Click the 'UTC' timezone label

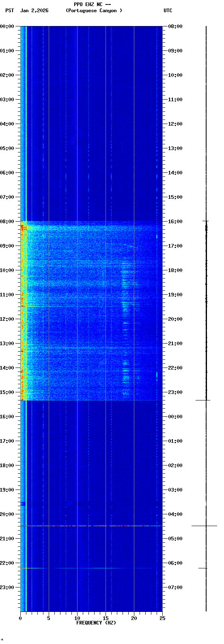[168, 11]
